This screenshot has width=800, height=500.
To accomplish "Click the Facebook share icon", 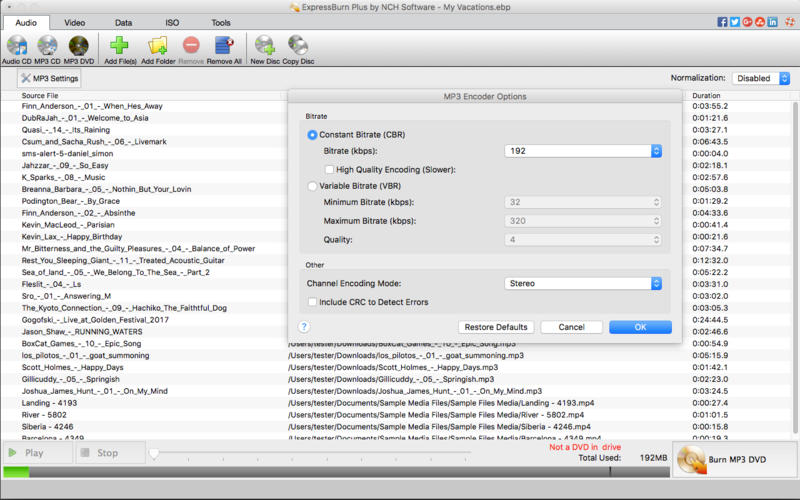I will click(x=722, y=22).
